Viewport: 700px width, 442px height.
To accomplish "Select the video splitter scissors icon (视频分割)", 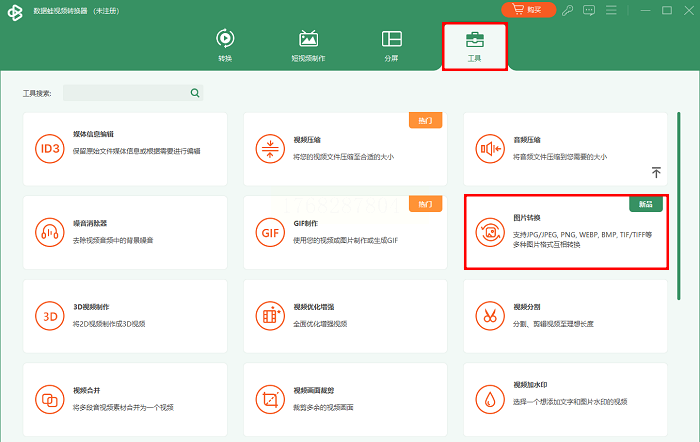I will pos(490,315).
